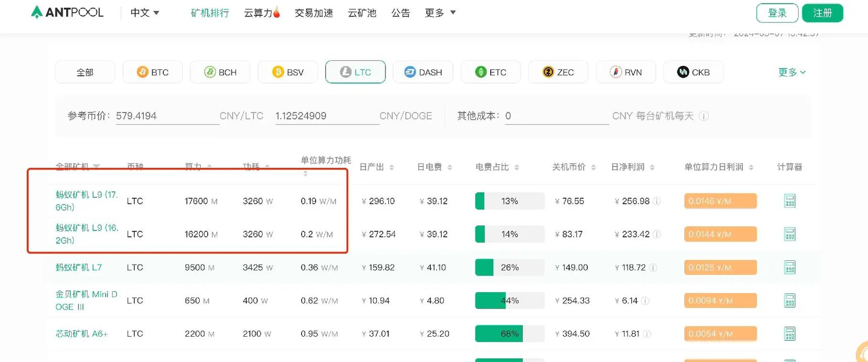
Task: Edit the CNY/LTC reference price field
Action: tap(167, 116)
